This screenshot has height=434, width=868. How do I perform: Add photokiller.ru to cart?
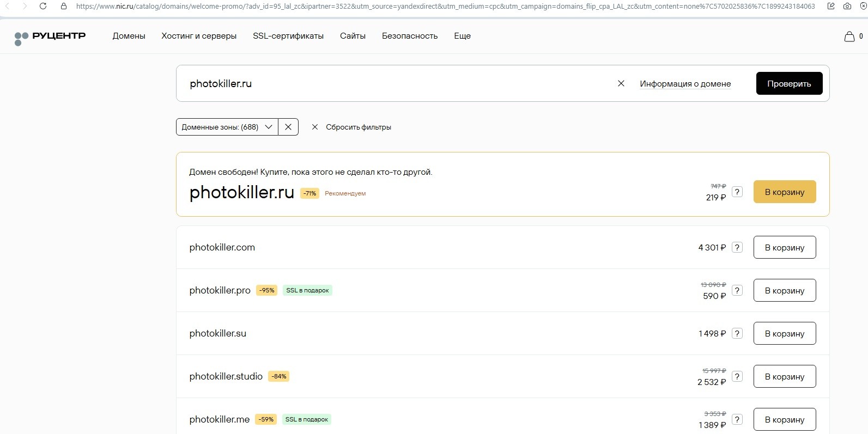click(785, 192)
